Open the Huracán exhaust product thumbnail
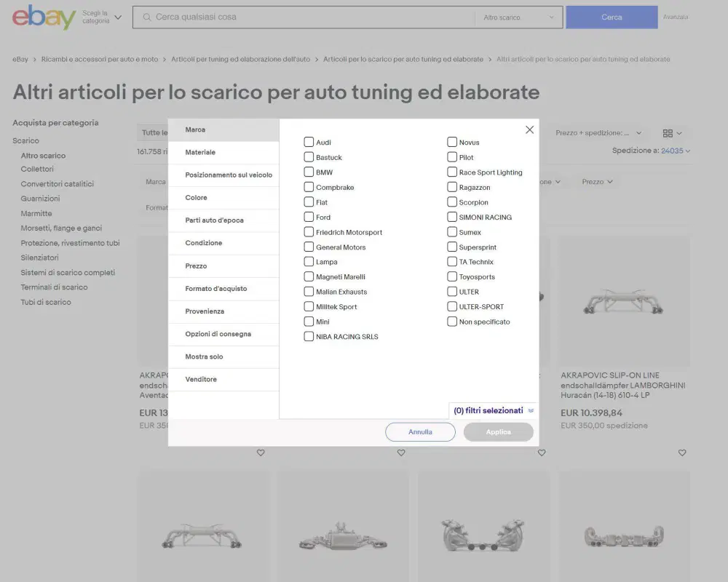Image resolution: width=728 pixels, height=582 pixels. (x=624, y=302)
